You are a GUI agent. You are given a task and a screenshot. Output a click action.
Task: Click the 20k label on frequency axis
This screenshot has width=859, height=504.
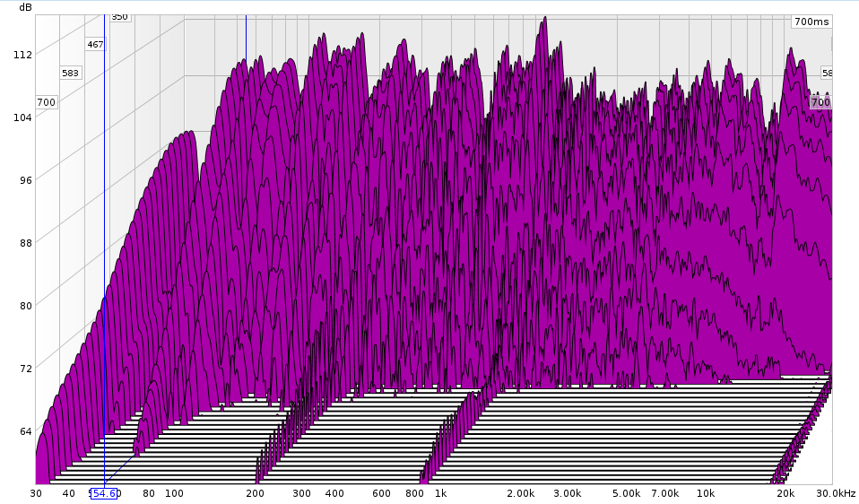[785, 493]
